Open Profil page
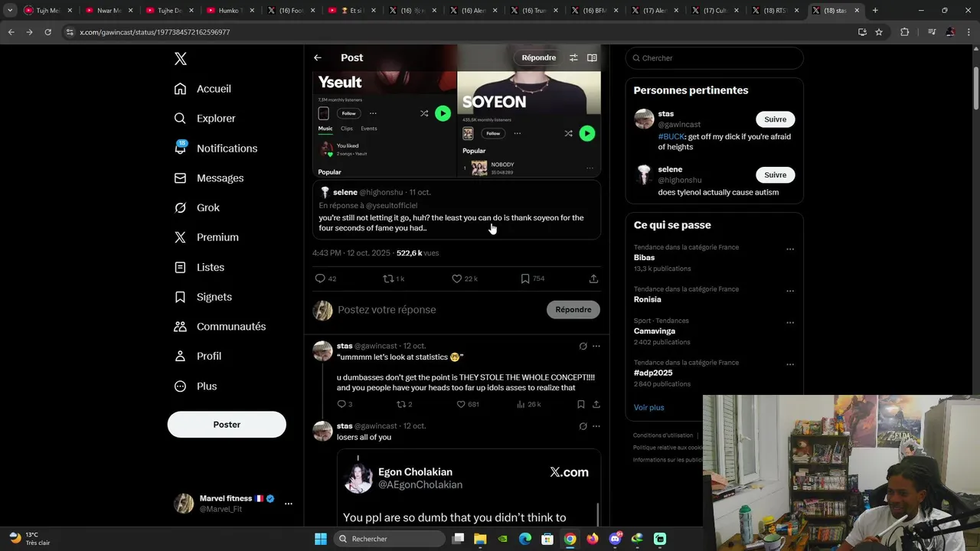Screen dimensions: 980x551 198,357
